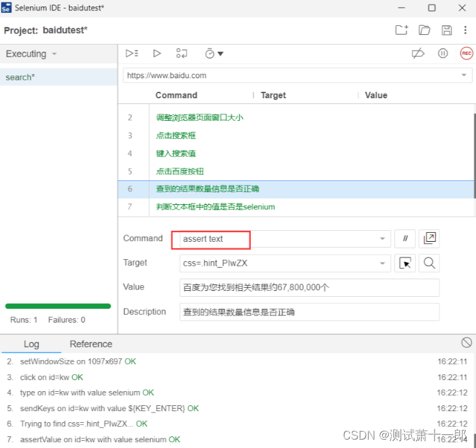Image resolution: width=476 pixels, height=448 pixels.
Task: Select step 2 调整浏览器页面窗口大小
Action: coord(296,117)
